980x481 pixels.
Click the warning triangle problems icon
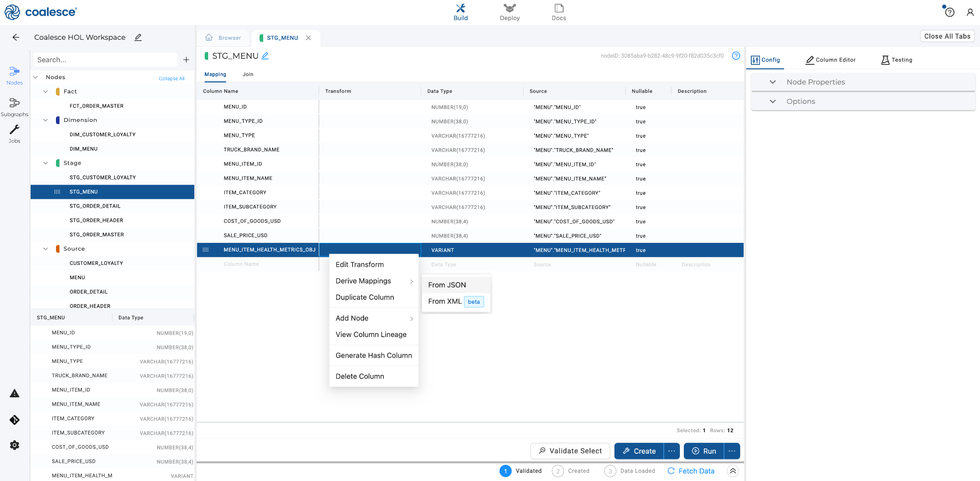coord(14,394)
